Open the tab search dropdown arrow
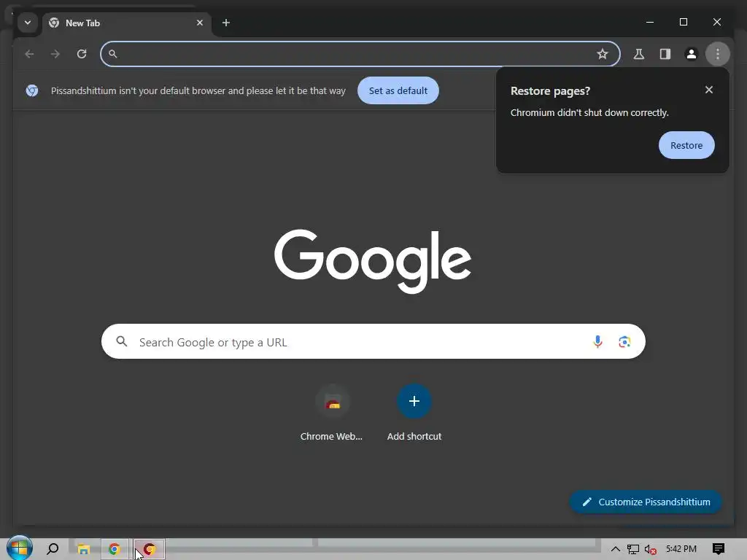 click(28, 23)
